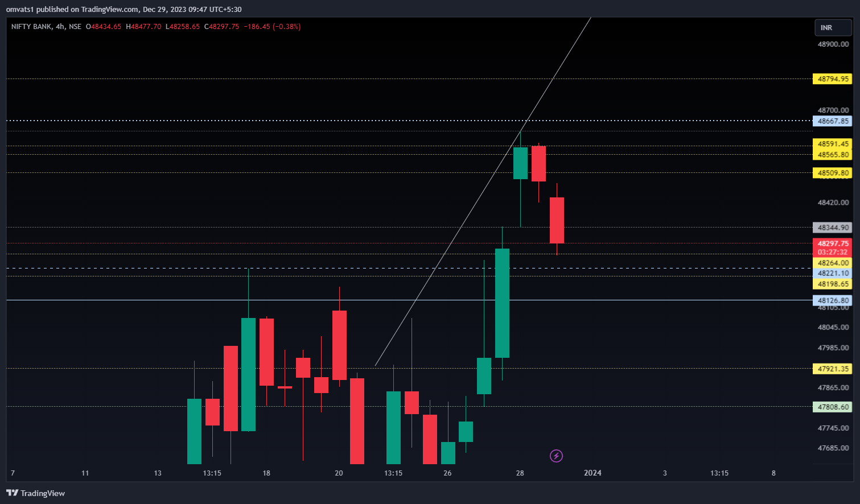Click the 48509.80 price label
This screenshot has width=860, height=504.
tap(833, 173)
